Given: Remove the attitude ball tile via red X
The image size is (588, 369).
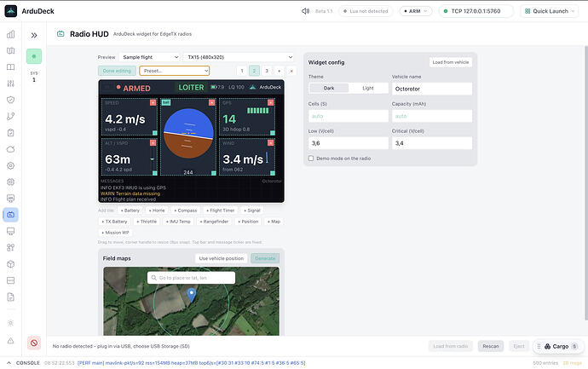Looking at the screenshot, I should pos(212,102).
